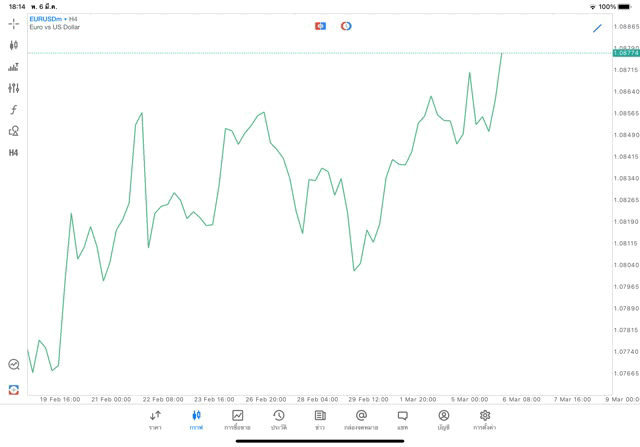Change chart type via candlestick icon
Image resolution: width=640 pixels, height=447 pixels.
13,45
